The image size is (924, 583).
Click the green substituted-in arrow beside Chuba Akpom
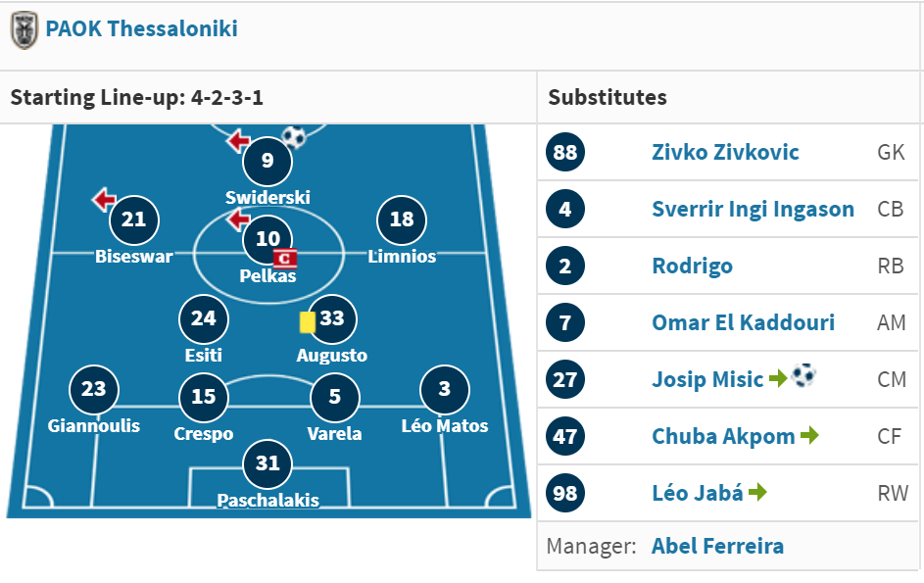coord(809,435)
